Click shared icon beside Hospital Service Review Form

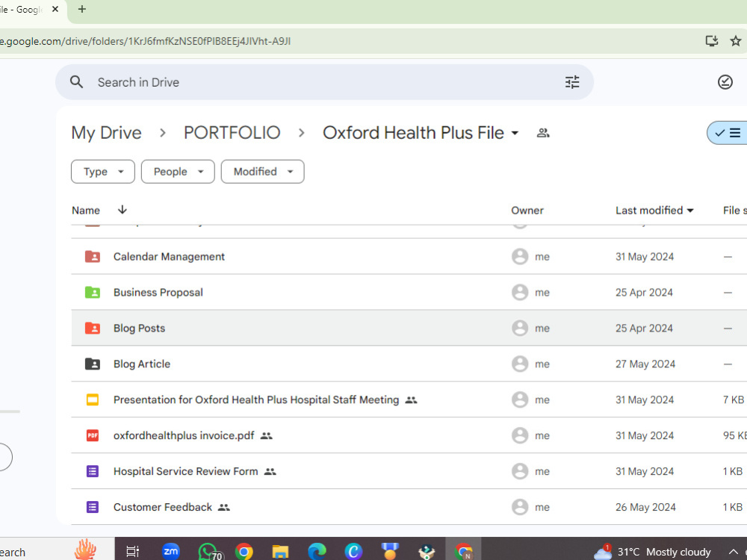pyautogui.click(x=270, y=471)
